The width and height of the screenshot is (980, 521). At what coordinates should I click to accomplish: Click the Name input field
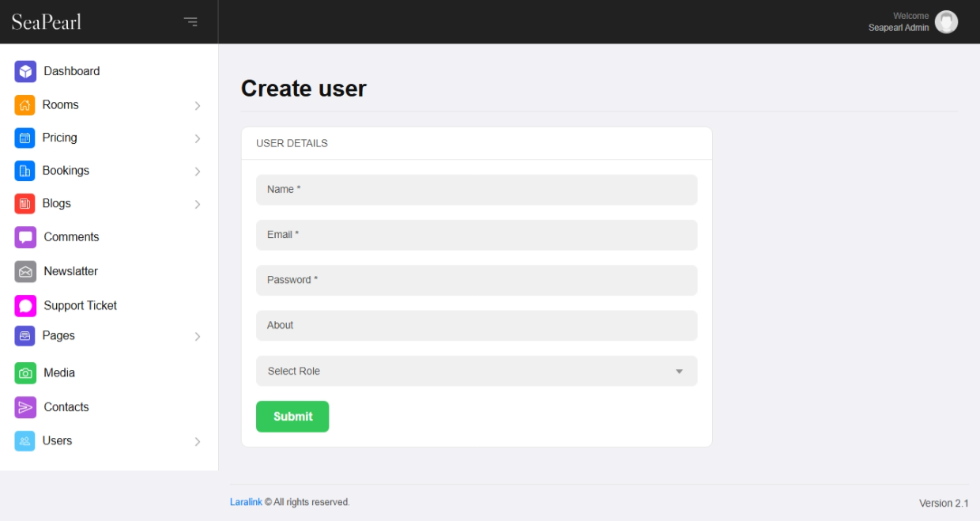tap(477, 190)
